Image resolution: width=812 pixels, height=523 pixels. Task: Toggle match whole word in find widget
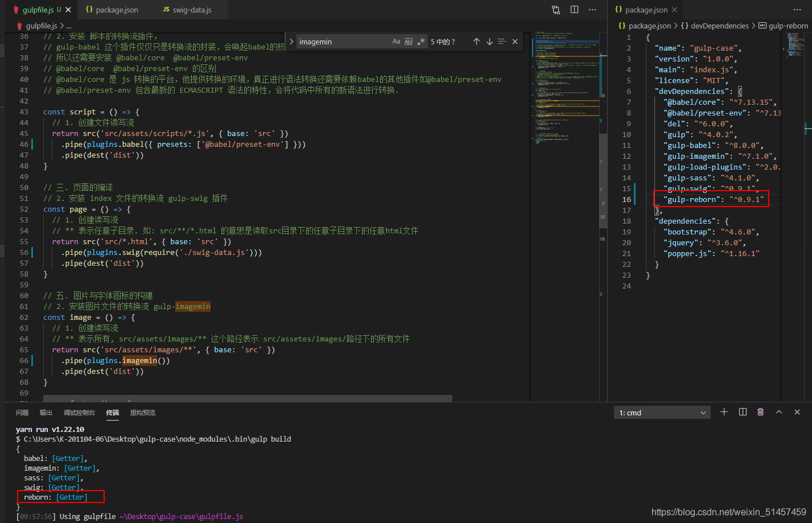409,42
